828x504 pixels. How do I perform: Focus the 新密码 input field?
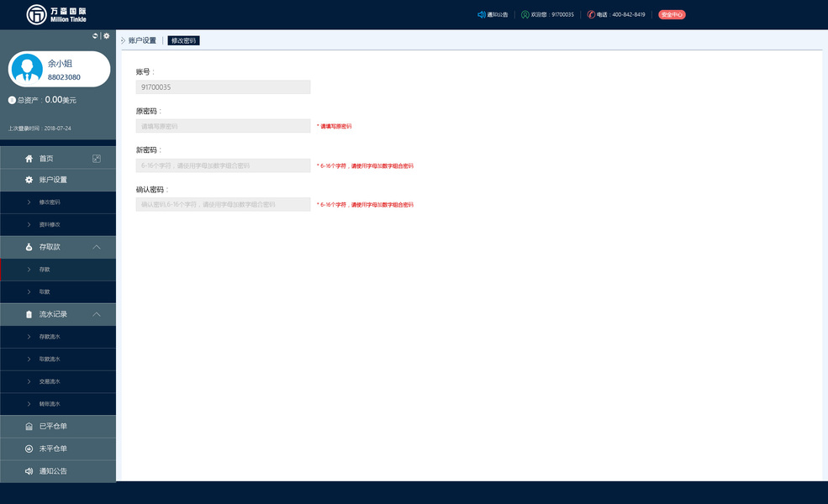coord(223,165)
